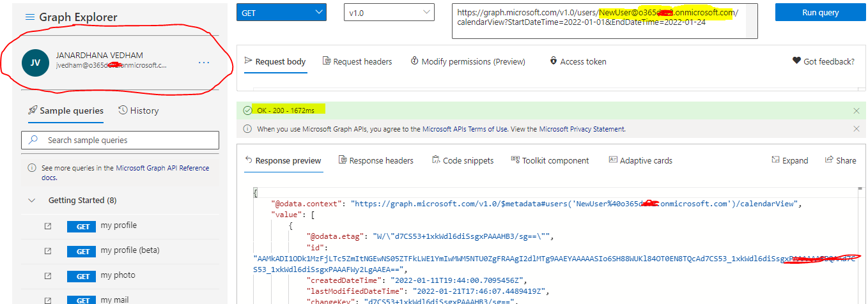
Task: Open docs link icon for my profile (beta)
Action: click(48, 251)
